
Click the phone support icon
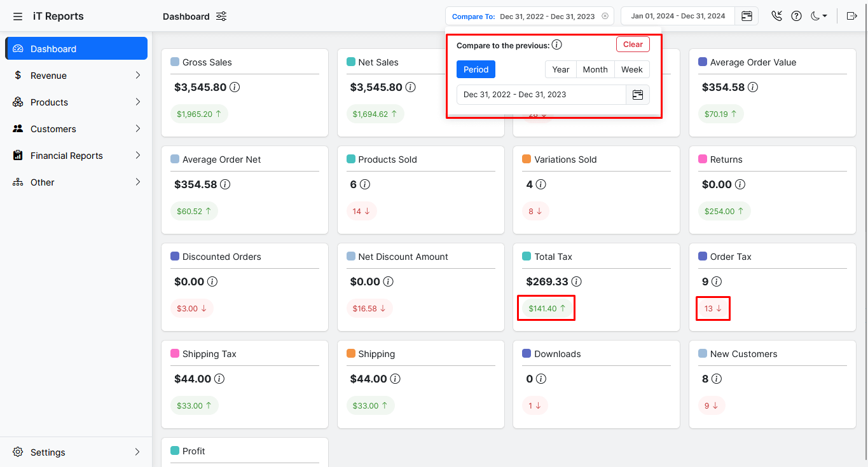(776, 16)
